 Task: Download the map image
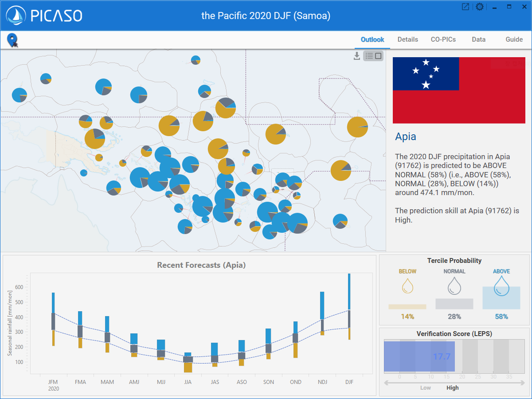pos(356,56)
